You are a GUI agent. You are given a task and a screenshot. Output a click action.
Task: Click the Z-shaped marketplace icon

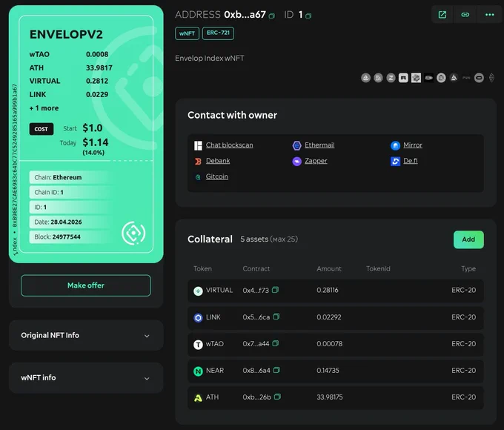coord(391,78)
